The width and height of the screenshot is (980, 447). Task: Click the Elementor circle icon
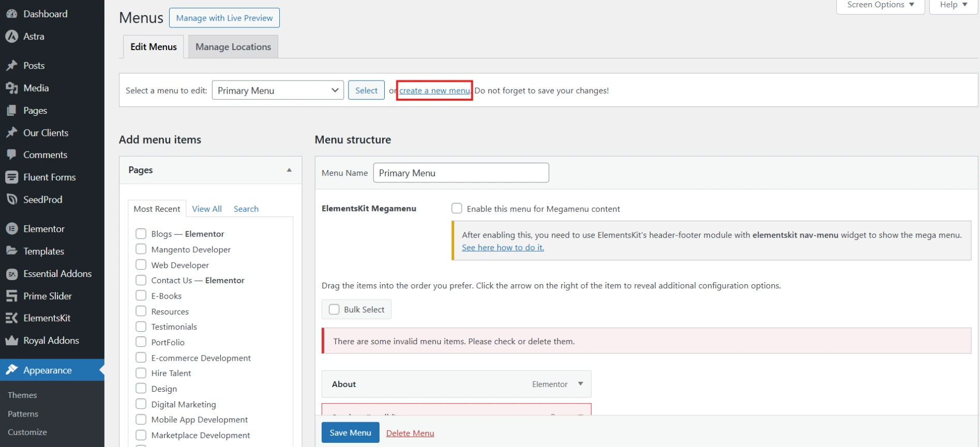(11, 228)
